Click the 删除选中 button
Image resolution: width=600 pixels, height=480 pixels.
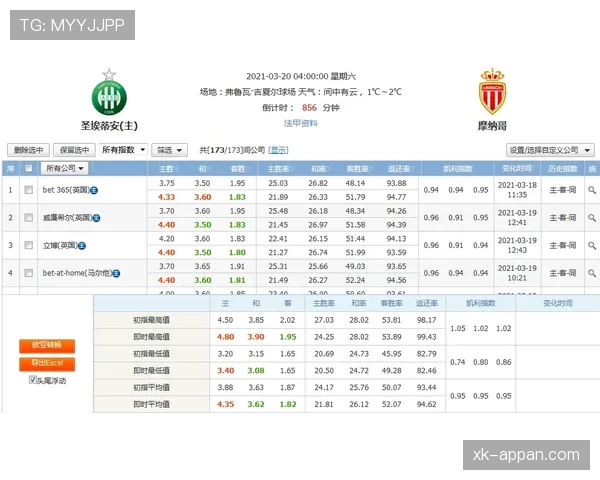29,150
